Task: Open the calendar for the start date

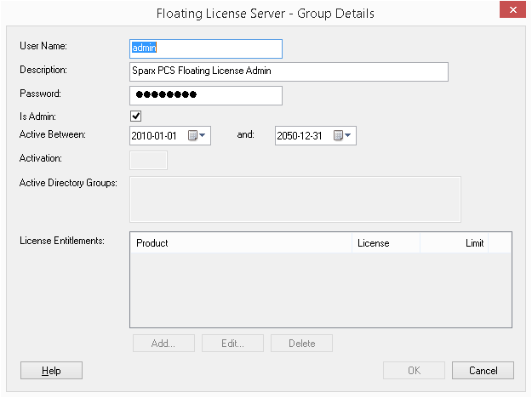Action: pyautogui.click(x=197, y=135)
